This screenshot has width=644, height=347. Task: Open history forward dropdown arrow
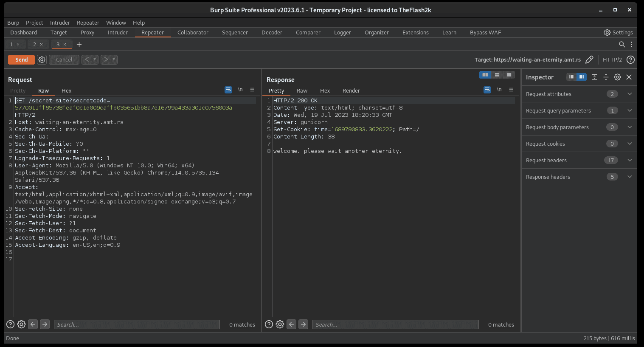coord(114,59)
